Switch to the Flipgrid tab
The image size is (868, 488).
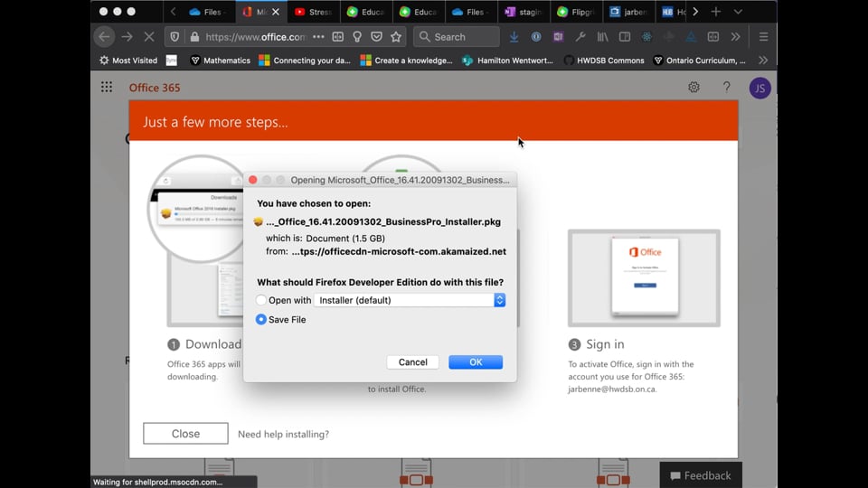pyautogui.click(x=576, y=12)
